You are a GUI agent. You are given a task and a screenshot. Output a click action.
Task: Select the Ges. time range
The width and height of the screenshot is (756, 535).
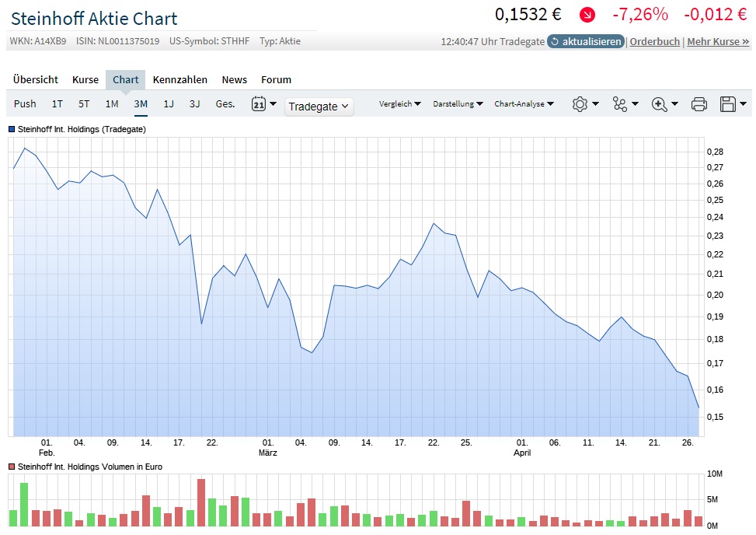click(x=225, y=103)
